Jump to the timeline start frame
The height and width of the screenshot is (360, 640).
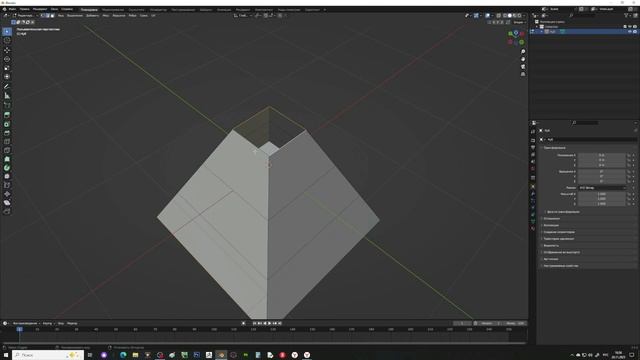tap(254, 323)
